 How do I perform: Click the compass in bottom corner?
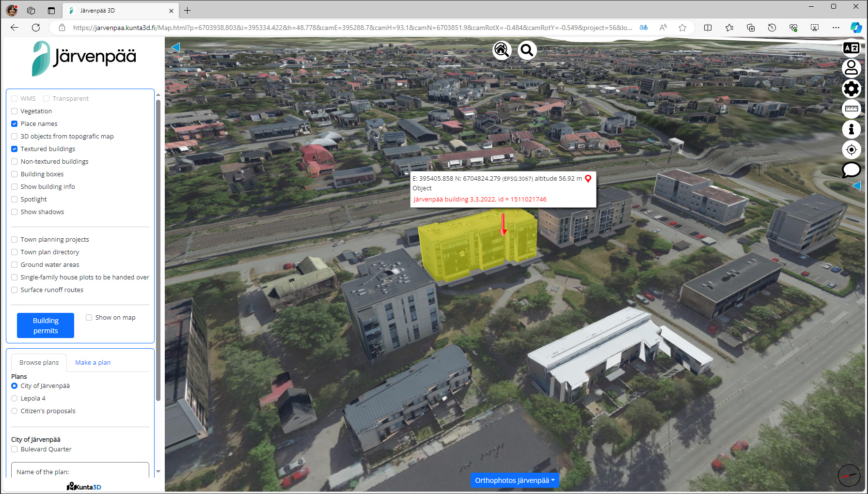pyautogui.click(x=849, y=476)
